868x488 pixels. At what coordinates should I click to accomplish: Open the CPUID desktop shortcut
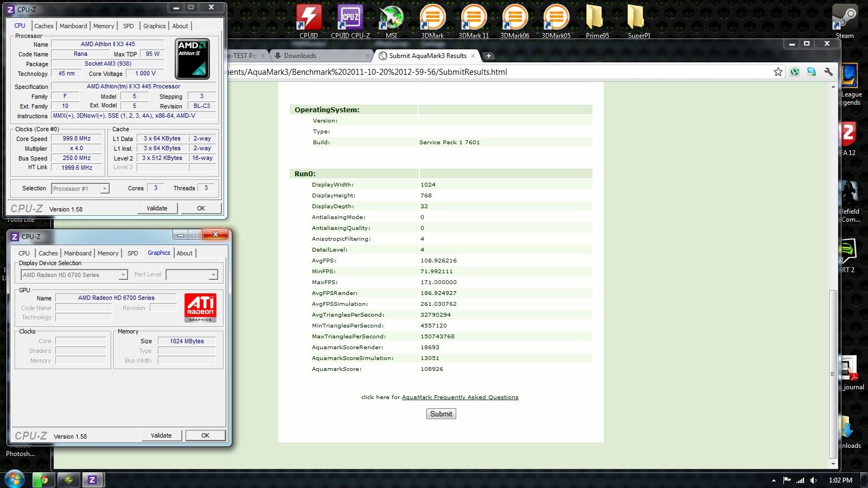pyautogui.click(x=309, y=21)
